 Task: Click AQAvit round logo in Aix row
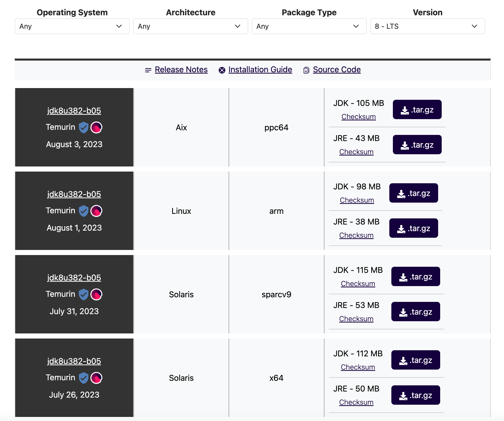pyautogui.click(x=96, y=127)
